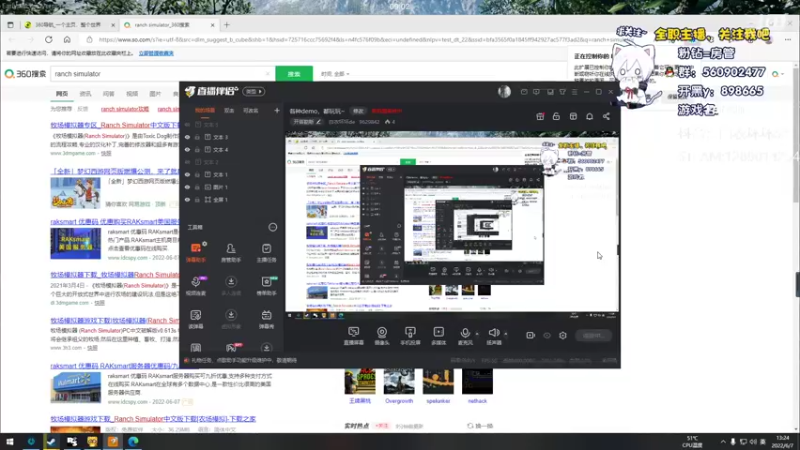The width and height of the screenshot is (800, 450).
Task: Reload the browser page
Action: pyautogui.click(x=48, y=39)
